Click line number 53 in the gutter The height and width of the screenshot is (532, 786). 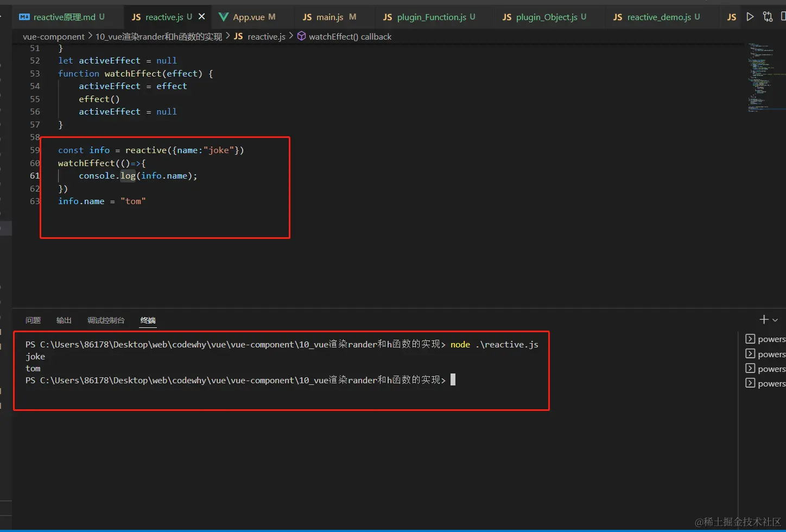(35, 73)
